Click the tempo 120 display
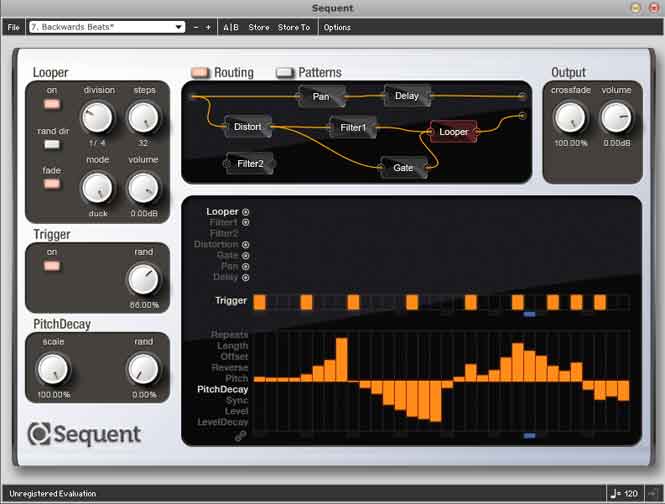665x504 pixels. (x=624, y=493)
